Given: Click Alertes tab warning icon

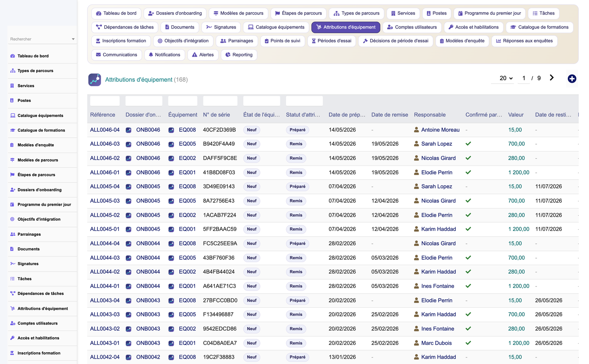Looking at the screenshot, I should pos(195,55).
